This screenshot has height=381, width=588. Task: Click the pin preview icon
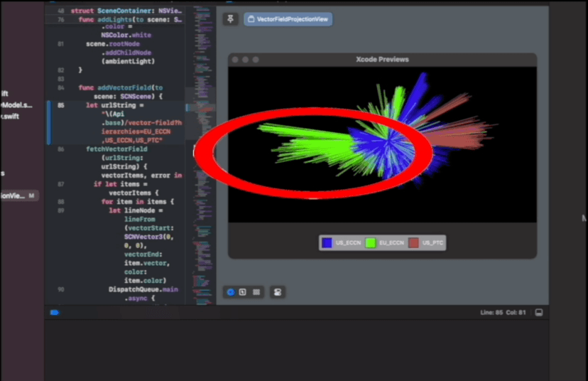230,19
